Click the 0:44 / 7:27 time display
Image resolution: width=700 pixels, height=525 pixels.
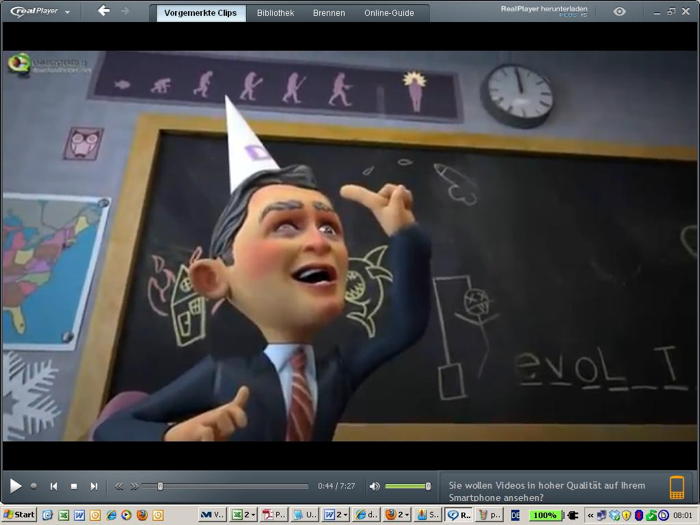(x=337, y=486)
